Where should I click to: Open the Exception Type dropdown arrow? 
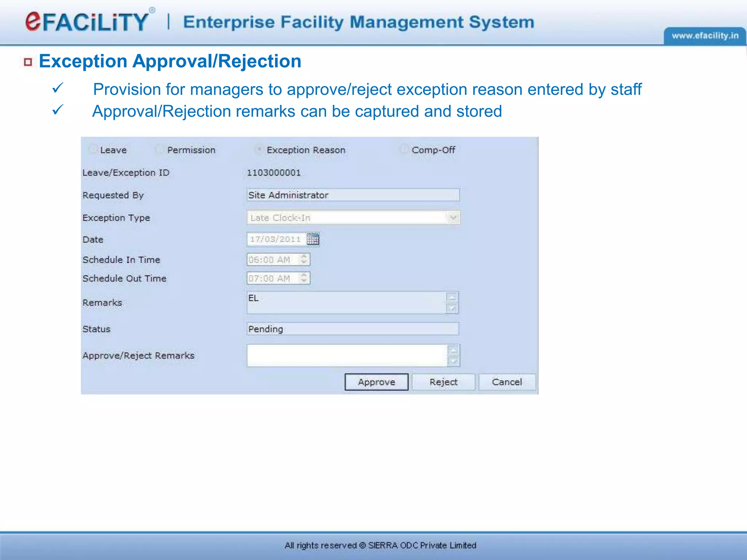[453, 218]
